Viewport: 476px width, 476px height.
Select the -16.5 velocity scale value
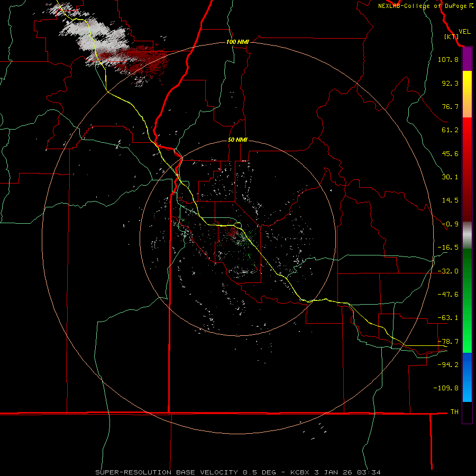pyautogui.click(x=448, y=248)
